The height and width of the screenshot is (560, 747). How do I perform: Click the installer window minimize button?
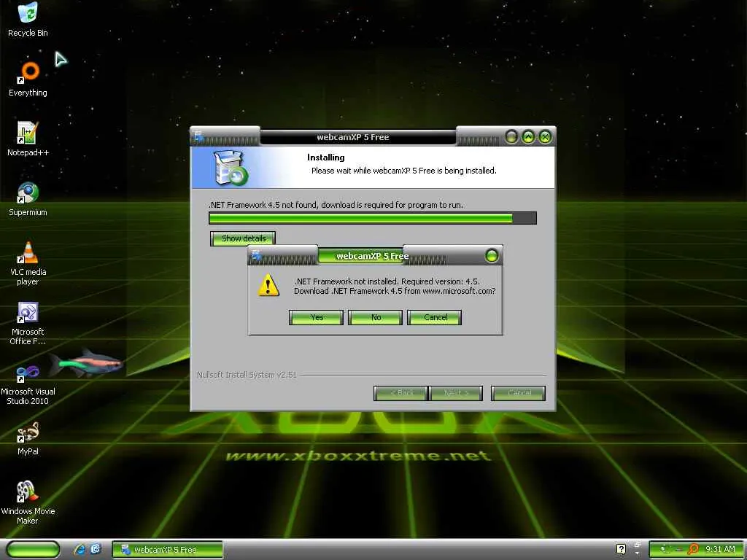coord(511,137)
